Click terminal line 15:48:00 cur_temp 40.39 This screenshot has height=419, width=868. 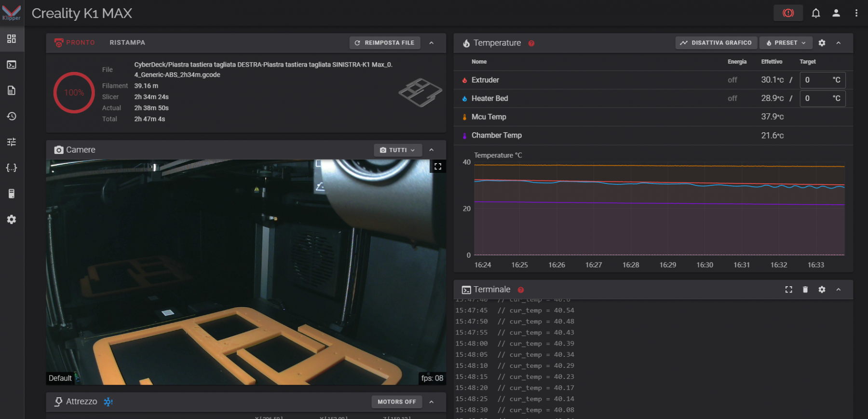pyautogui.click(x=515, y=344)
